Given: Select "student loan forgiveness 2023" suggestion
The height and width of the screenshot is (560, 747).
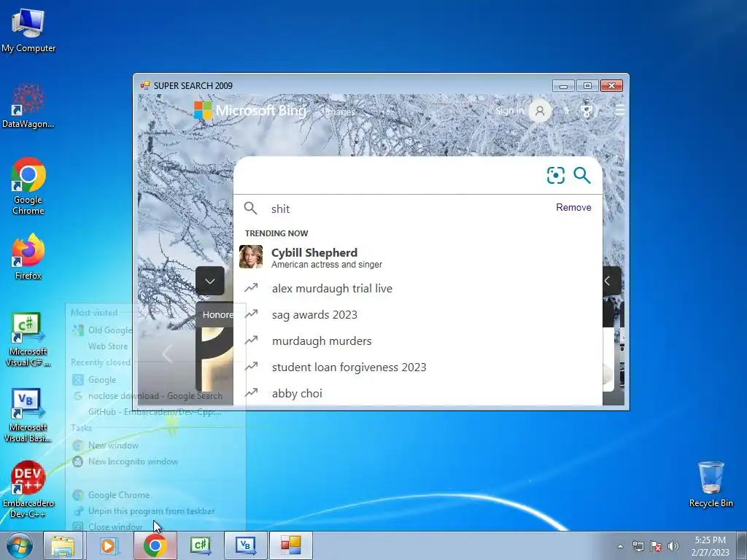Looking at the screenshot, I should pos(418,367).
